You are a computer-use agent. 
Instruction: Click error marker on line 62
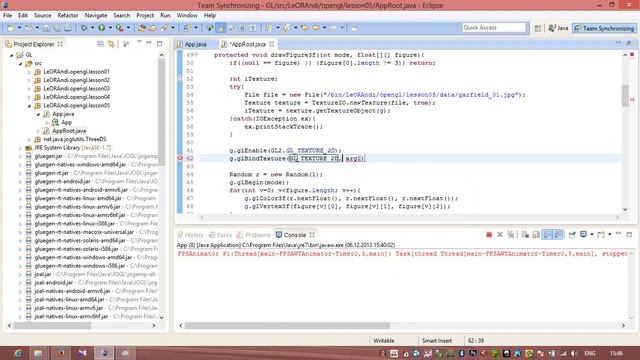click(x=180, y=158)
